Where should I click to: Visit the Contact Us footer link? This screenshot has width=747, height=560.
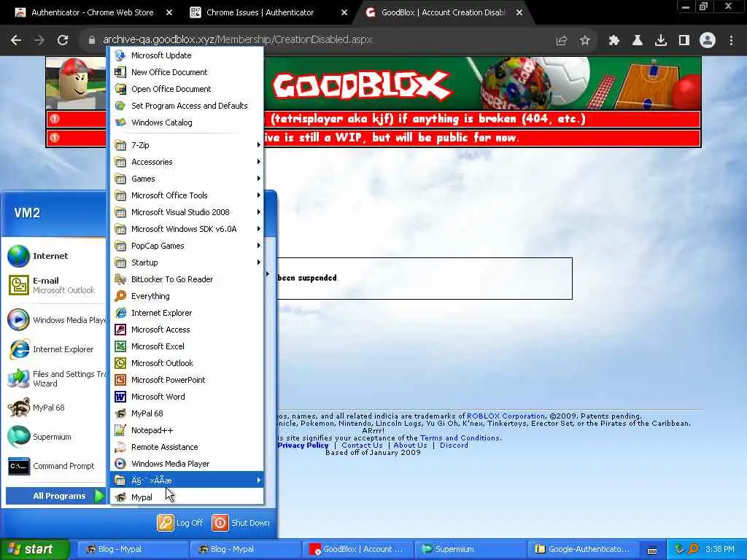click(362, 446)
